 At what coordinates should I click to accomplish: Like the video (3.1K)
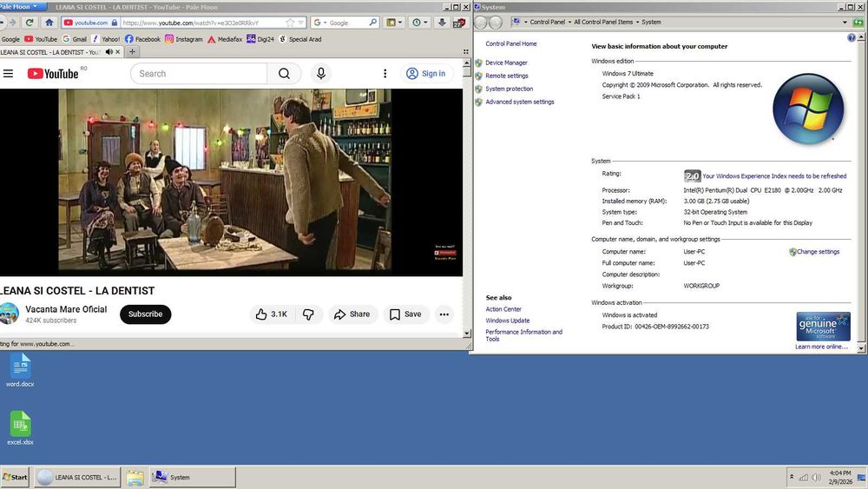pyautogui.click(x=272, y=314)
